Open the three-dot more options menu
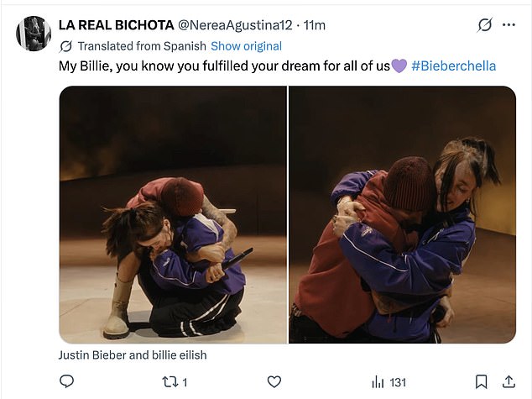This screenshot has width=532, height=399. tap(509, 25)
